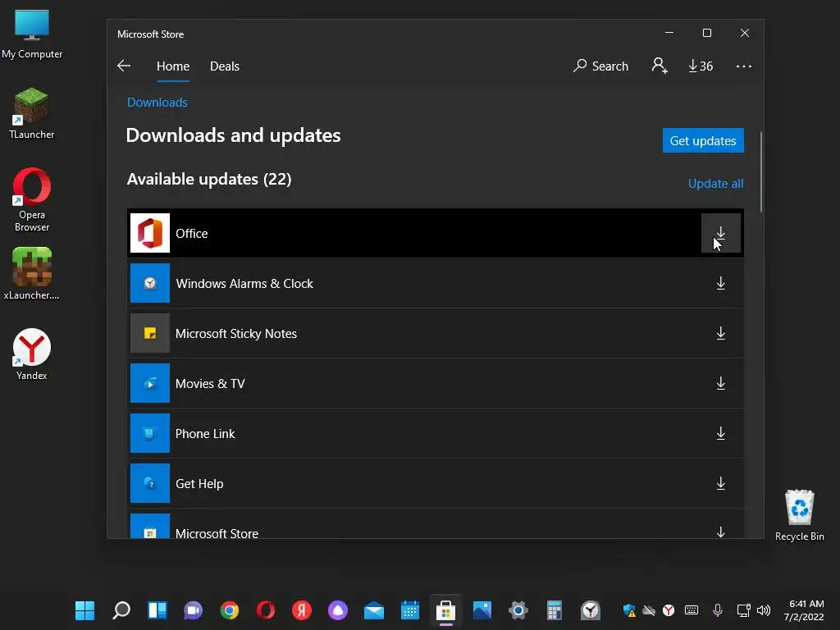The width and height of the screenshot is (840, 630).
Task: Switch to the Deals tab
Action: [x=225, y=66]
